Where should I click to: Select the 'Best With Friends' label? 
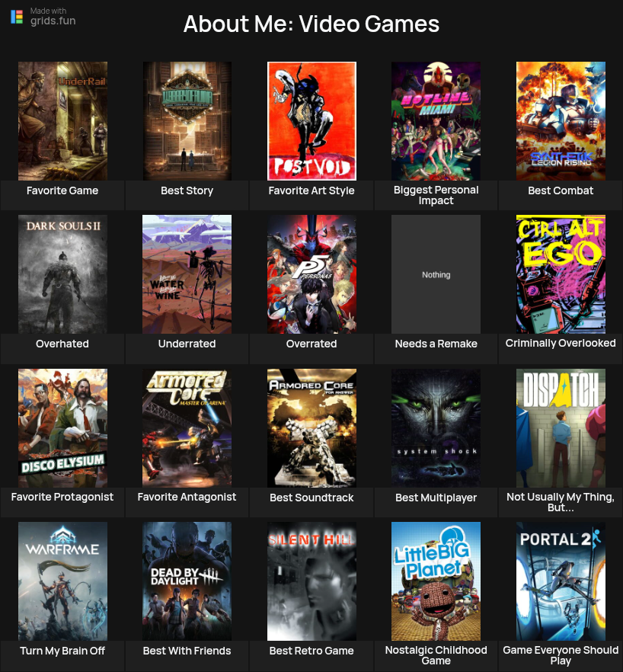pyautogui.click(x=187, y=651)
